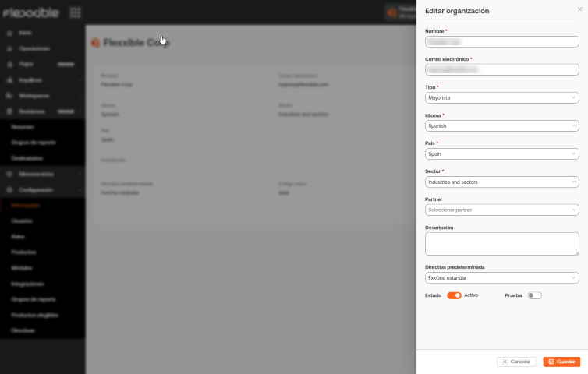This screenshot has width=588, height=374.
Task: Open Productos elegibles in sidebar
Action: click(x=35, y=315)
